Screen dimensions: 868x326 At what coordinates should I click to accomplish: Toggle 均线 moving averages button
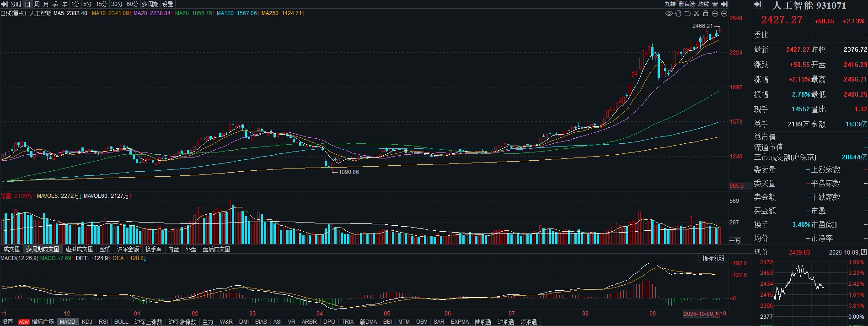(703, 4)
